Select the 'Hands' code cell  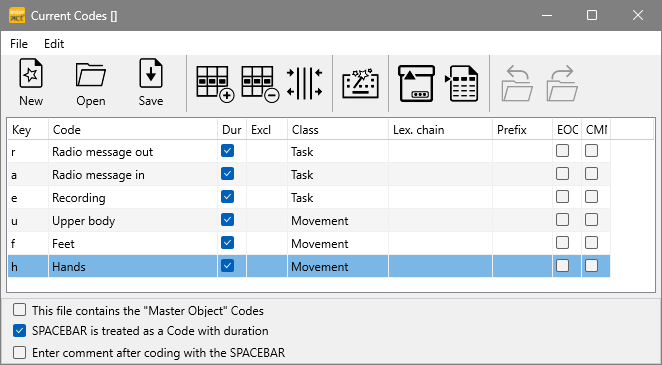133,266
